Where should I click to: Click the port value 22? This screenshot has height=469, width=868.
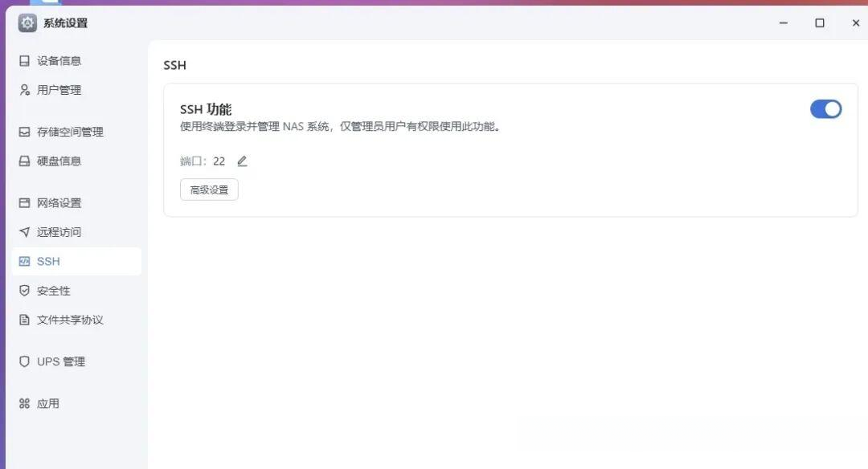click(x=219, y=161)
